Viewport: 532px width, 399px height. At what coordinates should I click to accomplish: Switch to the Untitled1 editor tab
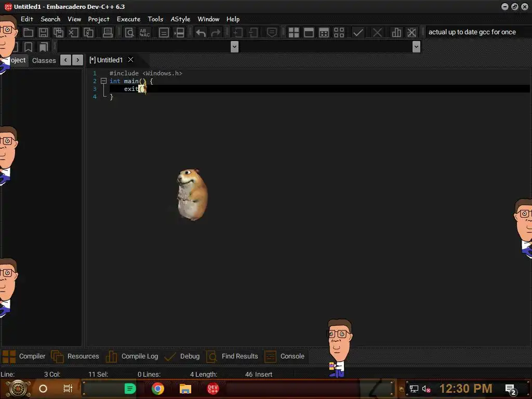coord(106,60)
